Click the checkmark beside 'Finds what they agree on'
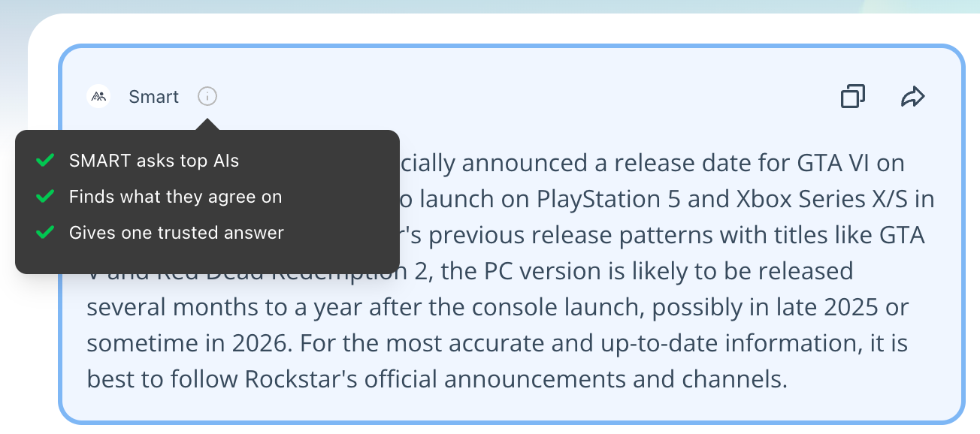 (46, 197)
